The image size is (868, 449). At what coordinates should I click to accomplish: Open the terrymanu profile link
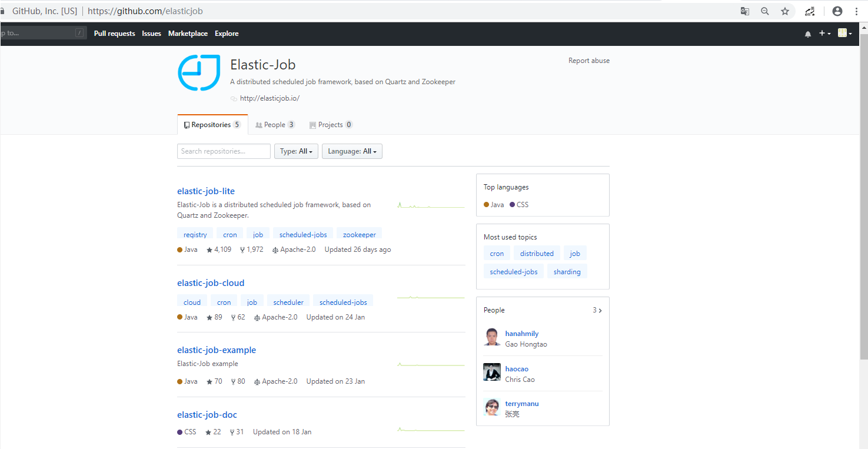click(522, 404)
